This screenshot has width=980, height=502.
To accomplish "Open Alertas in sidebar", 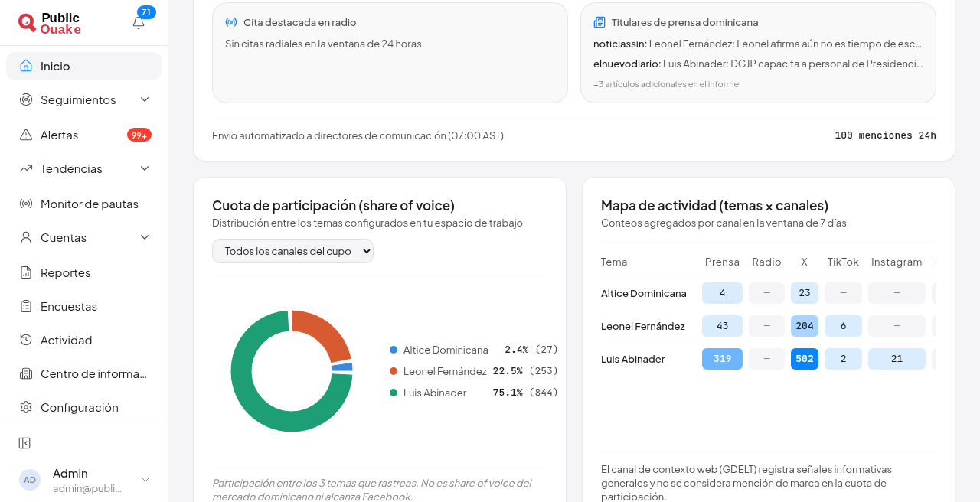I will (83, 135).
